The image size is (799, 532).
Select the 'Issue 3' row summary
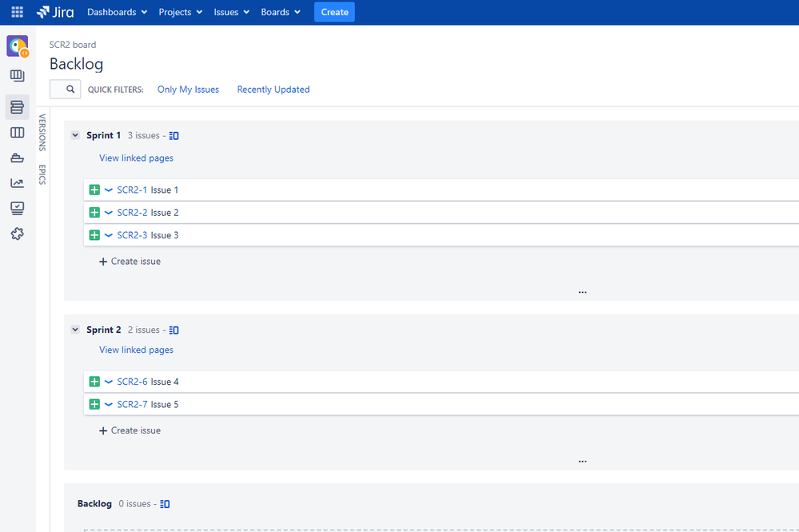(x=165, y=235)
